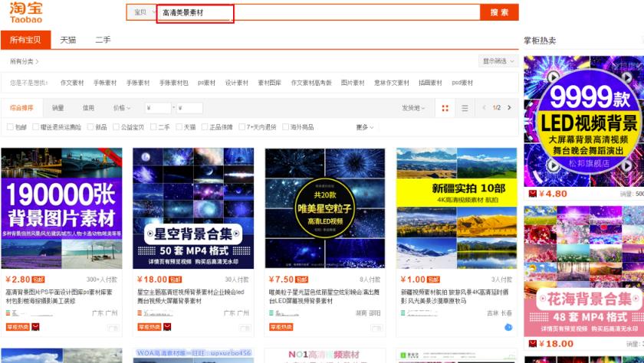644x363 pixels.
Task: Open the 宝贝 search type dropdown
Action: [142, 13]
